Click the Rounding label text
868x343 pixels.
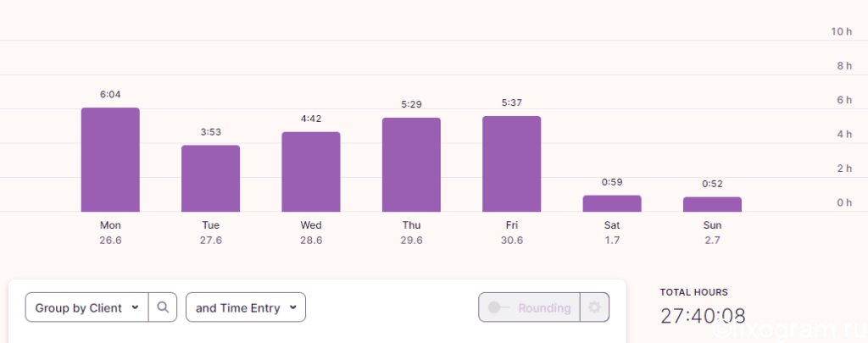coord(544,307)
